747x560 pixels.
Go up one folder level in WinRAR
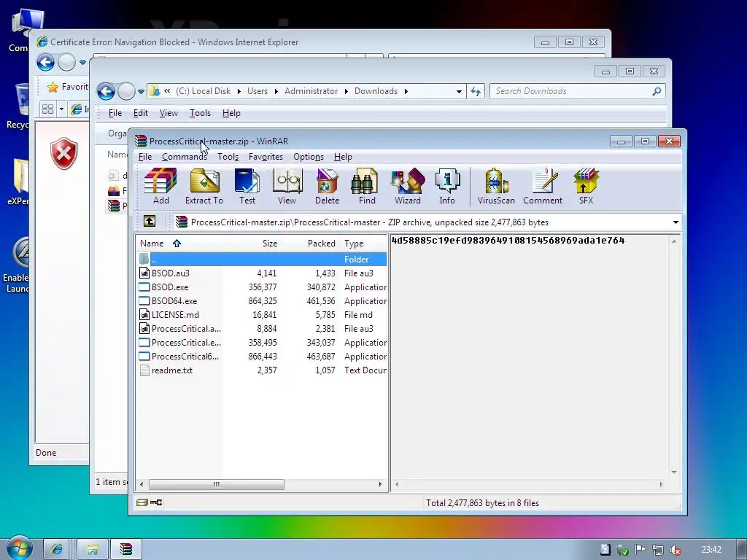150,221
